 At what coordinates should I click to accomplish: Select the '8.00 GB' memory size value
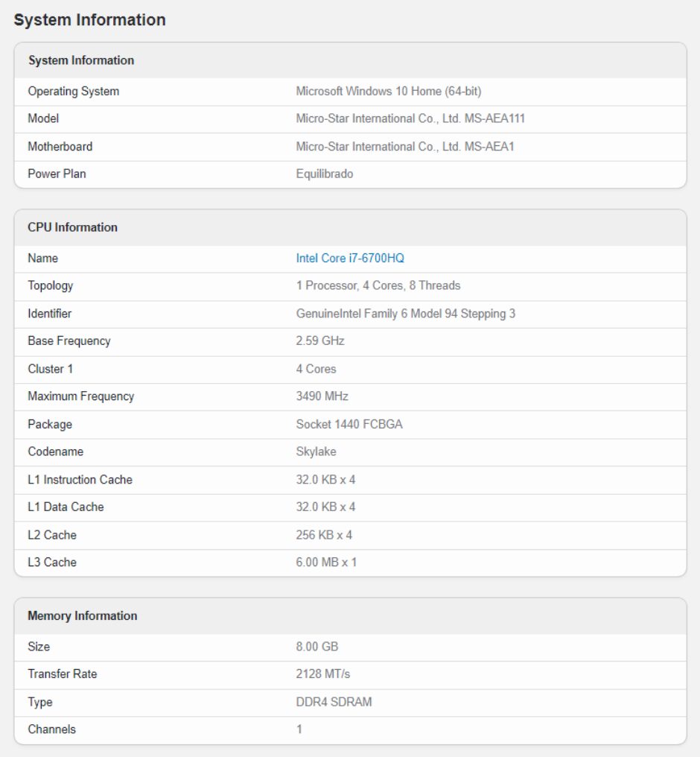317,647
